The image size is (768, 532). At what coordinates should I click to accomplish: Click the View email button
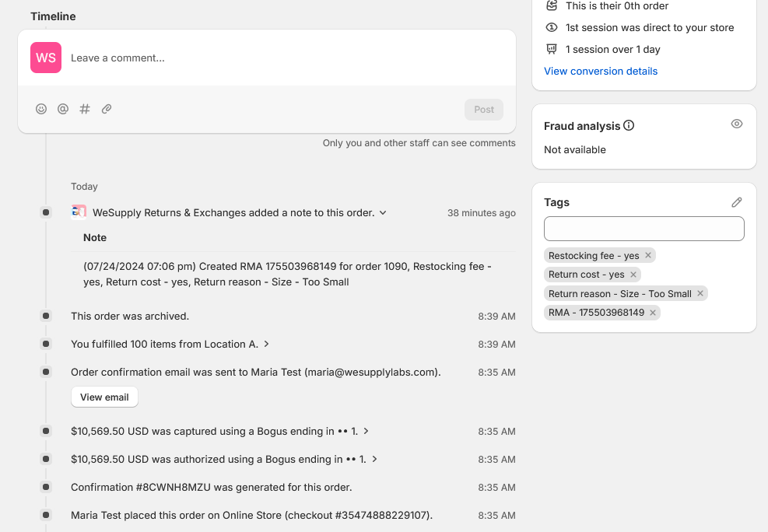point(104,397)
